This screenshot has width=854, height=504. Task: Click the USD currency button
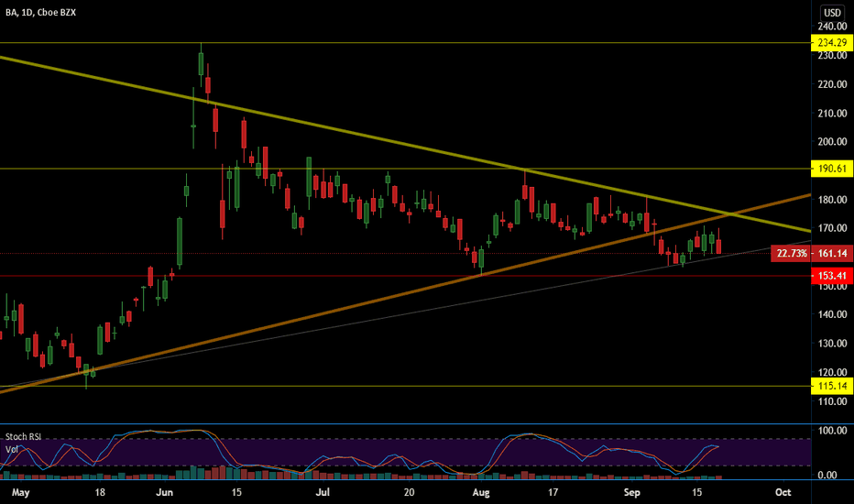coord(832,13)
